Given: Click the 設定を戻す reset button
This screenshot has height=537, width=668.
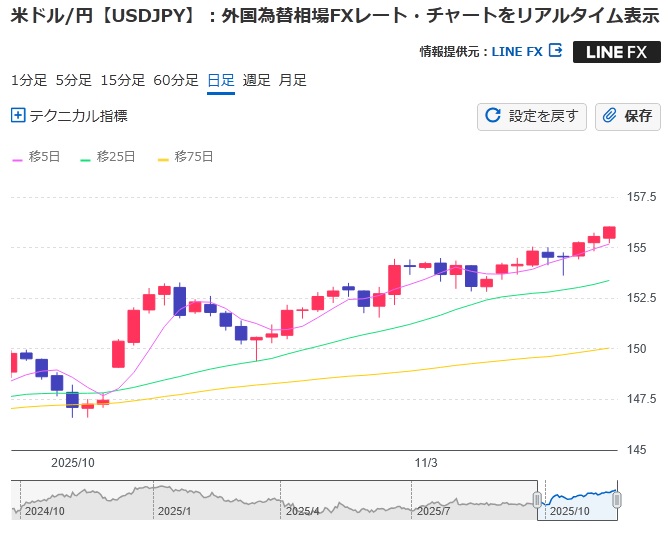Looking at the screenshot, I should [531, 116].
